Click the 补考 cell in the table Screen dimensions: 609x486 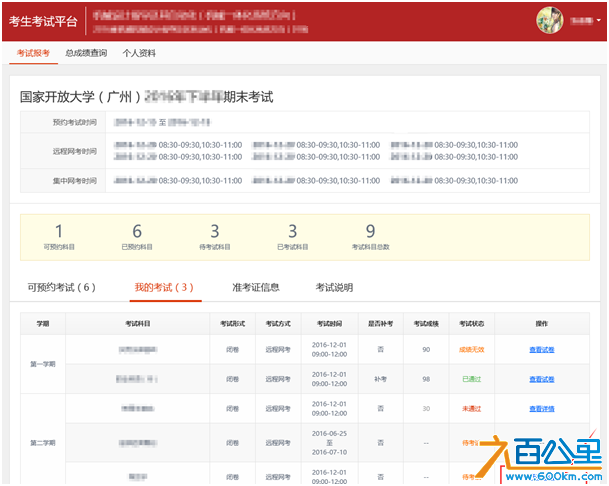pyautogui.click(x=381, y=379)
